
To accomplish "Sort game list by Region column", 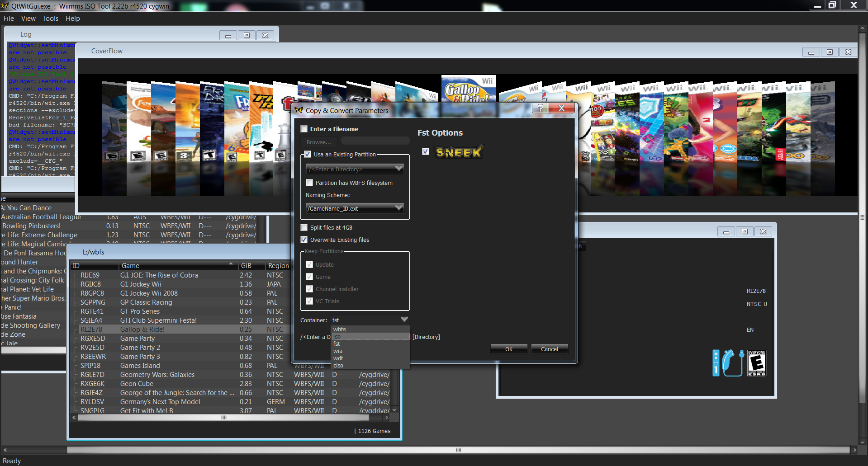I will [278, 266].
